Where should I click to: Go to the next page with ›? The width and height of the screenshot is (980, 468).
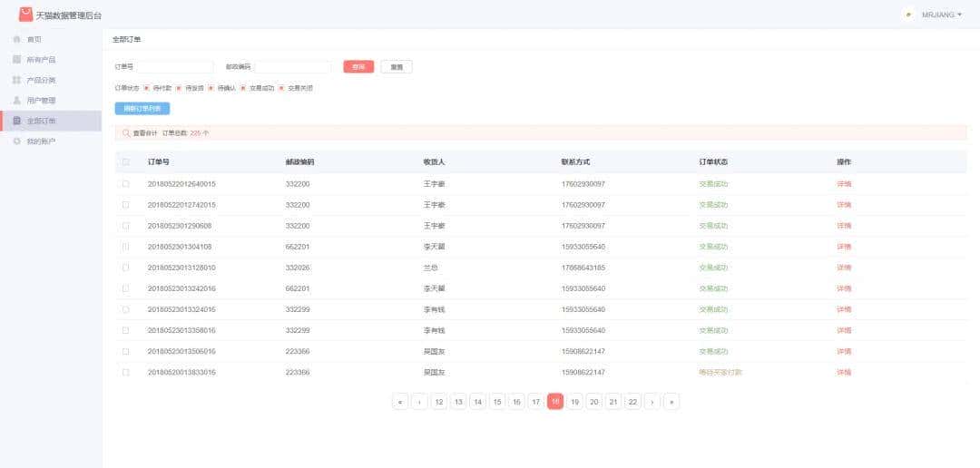(x=652, y=402)
